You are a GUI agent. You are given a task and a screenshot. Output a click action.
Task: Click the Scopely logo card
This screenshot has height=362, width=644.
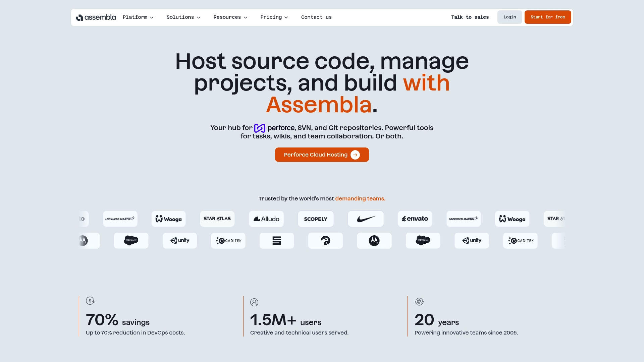316,219
